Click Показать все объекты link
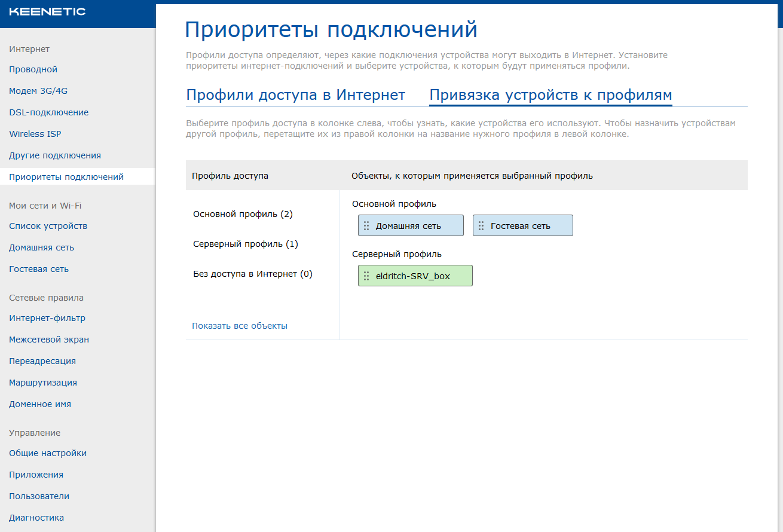Viewport: 783px width, 532px height. 240,326
